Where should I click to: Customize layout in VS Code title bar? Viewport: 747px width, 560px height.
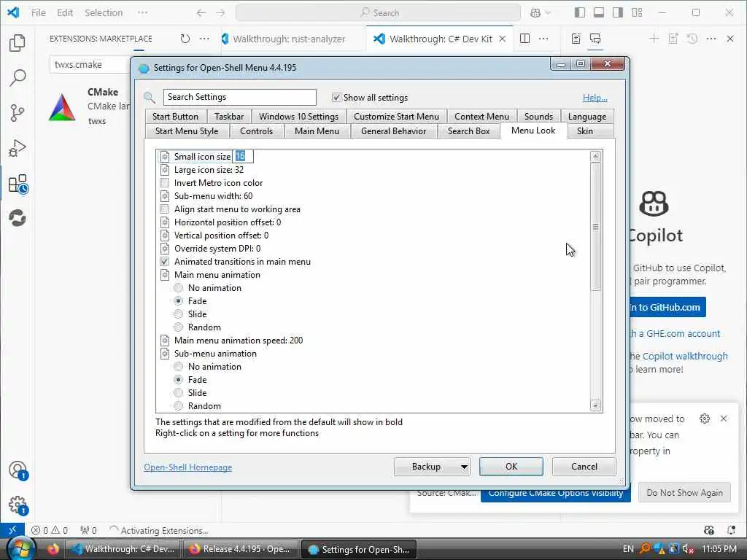coord(637,13)
